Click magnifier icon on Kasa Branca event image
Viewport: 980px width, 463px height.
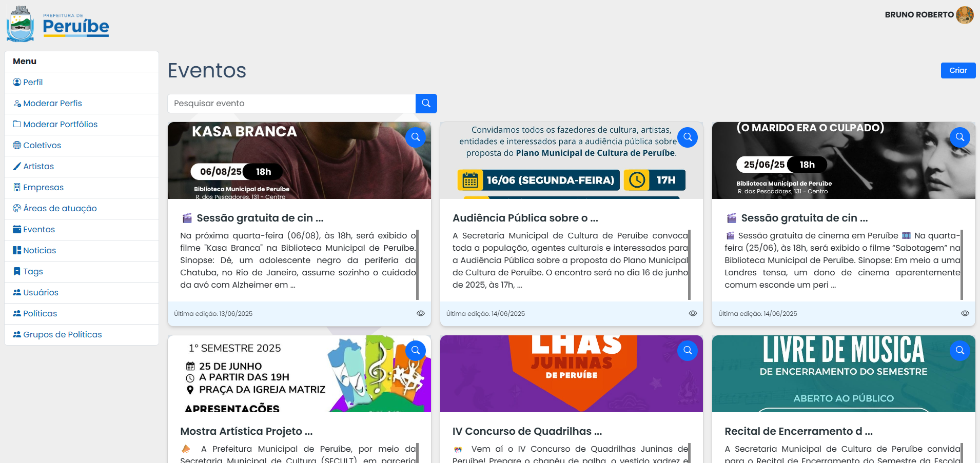[x=416, y=137]
